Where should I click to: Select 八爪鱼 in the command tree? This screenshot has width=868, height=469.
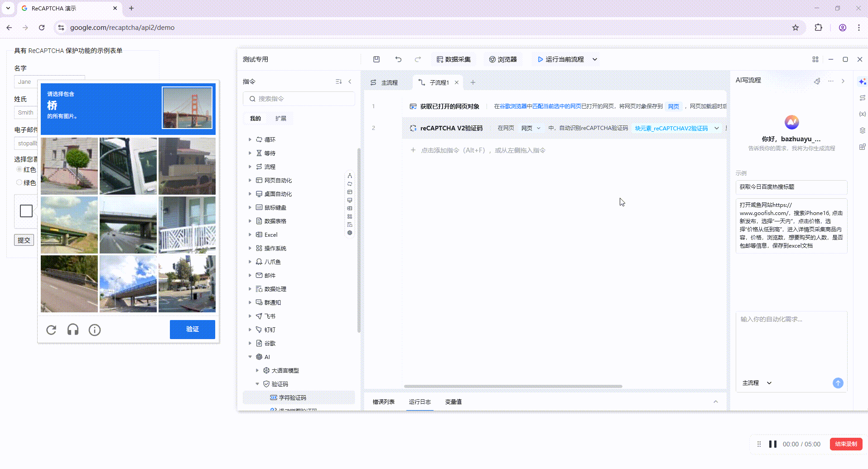(273, 262)
